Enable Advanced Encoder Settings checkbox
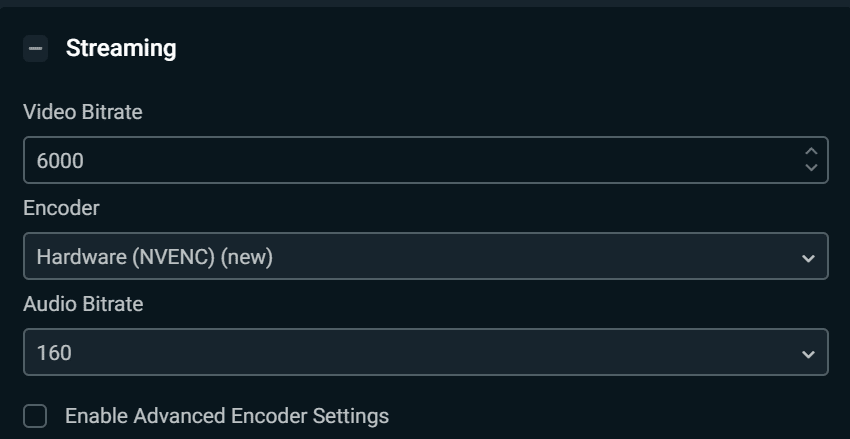 coord(35,416)
